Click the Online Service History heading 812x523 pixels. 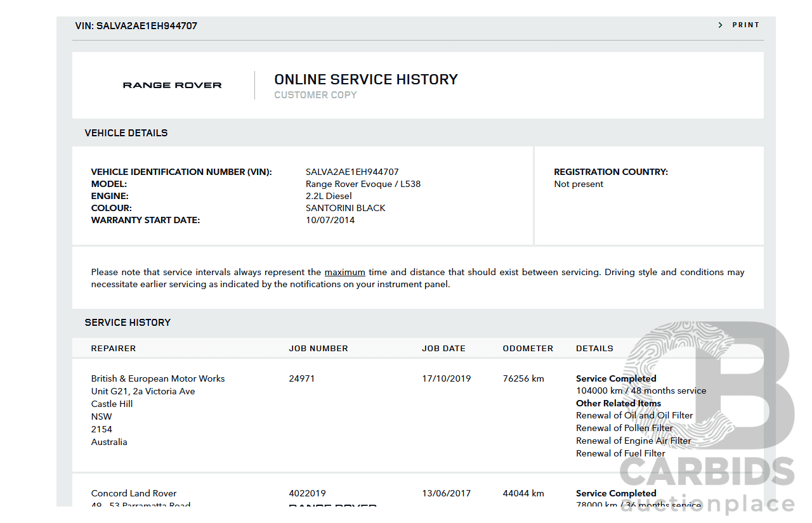tap(365, 79)
